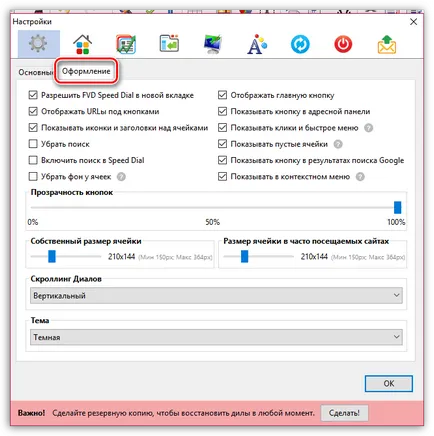Open the general settings gear icon
434x436 pixels.
(x=39, y=44)
